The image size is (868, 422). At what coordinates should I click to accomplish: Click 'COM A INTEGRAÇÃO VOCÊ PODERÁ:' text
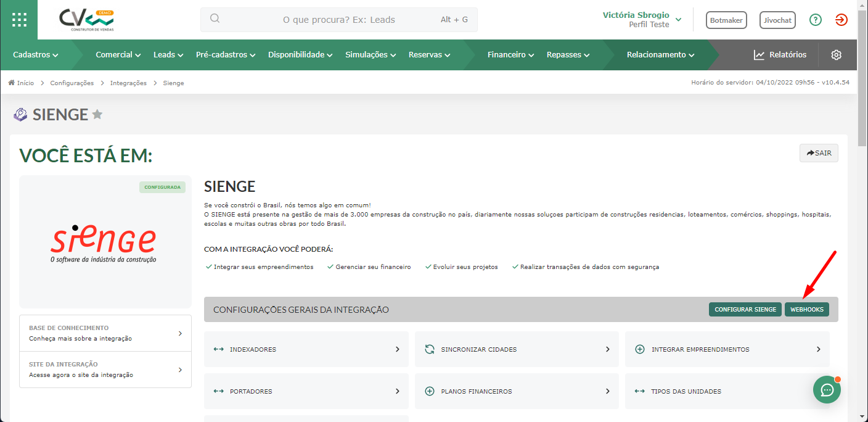[268, 249]
